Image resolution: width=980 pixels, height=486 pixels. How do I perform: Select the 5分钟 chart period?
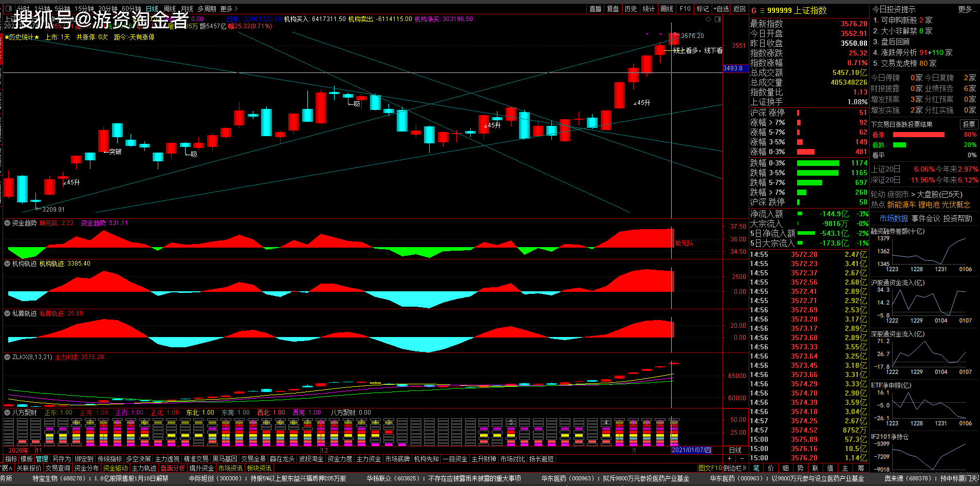pyautogui.click(x=62, y=9)
